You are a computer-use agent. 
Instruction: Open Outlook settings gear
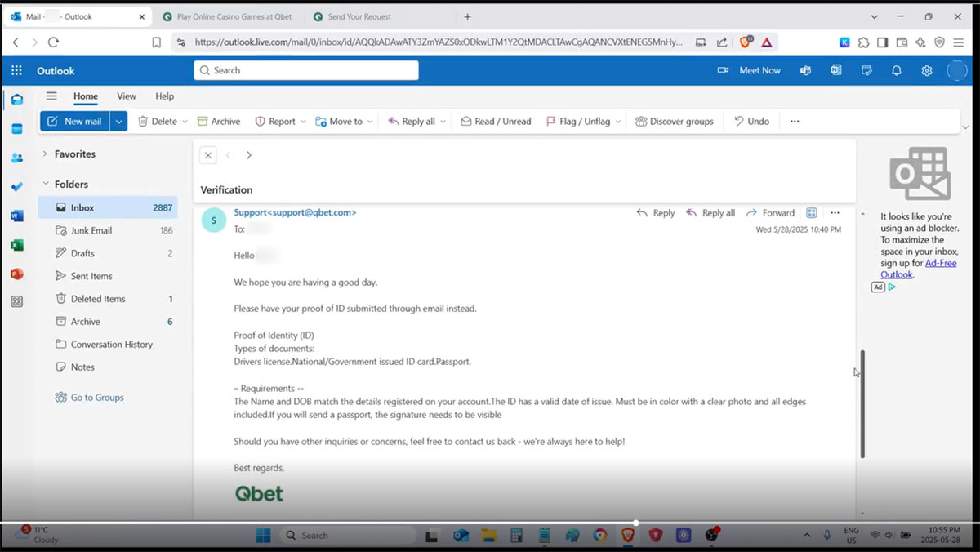click(927, 71)
